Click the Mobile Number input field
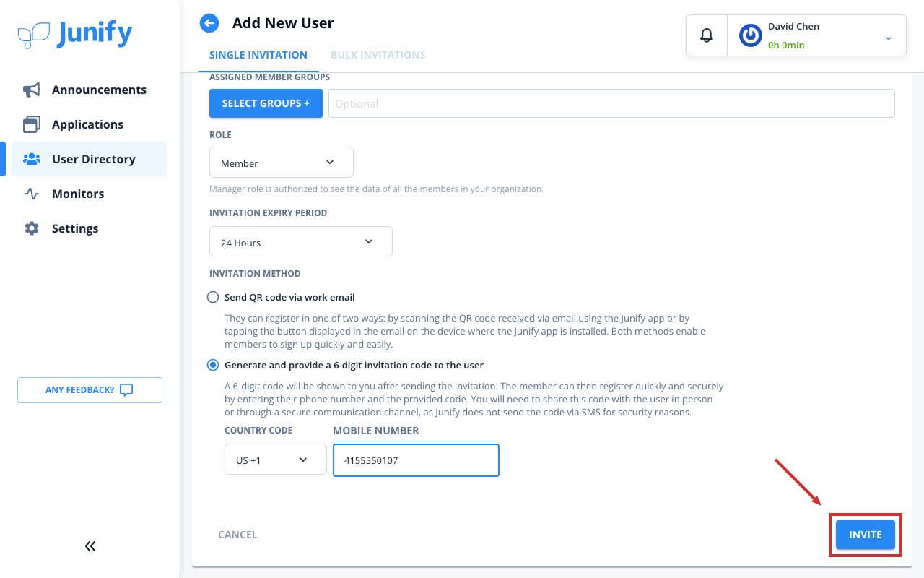 point(416,460)
